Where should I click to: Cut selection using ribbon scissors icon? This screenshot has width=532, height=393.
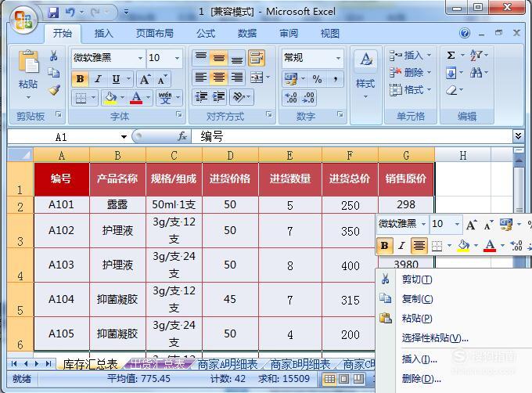tap(54, 56)
